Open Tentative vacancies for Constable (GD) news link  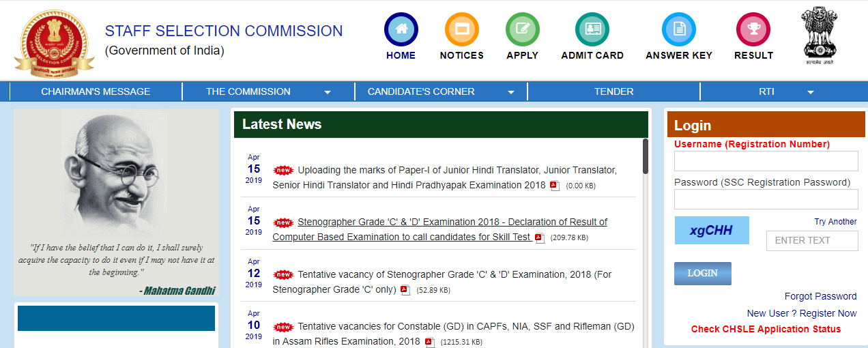[x=453, y=334]
